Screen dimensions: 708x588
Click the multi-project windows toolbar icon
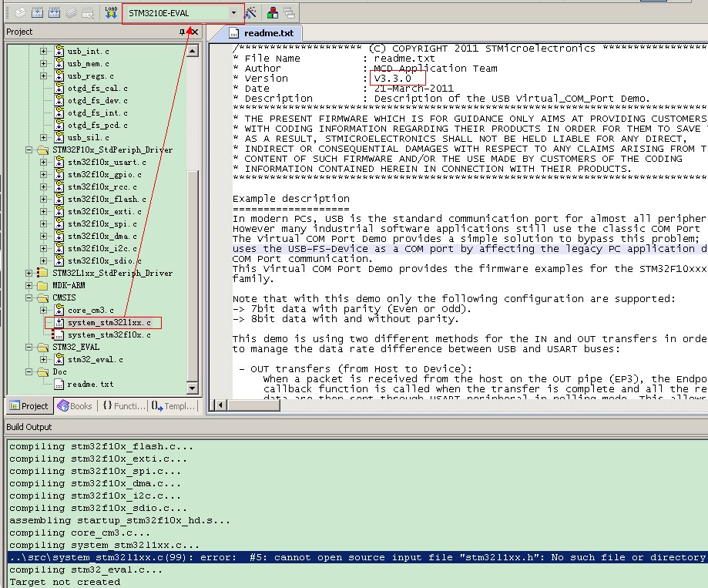(289, 13)
